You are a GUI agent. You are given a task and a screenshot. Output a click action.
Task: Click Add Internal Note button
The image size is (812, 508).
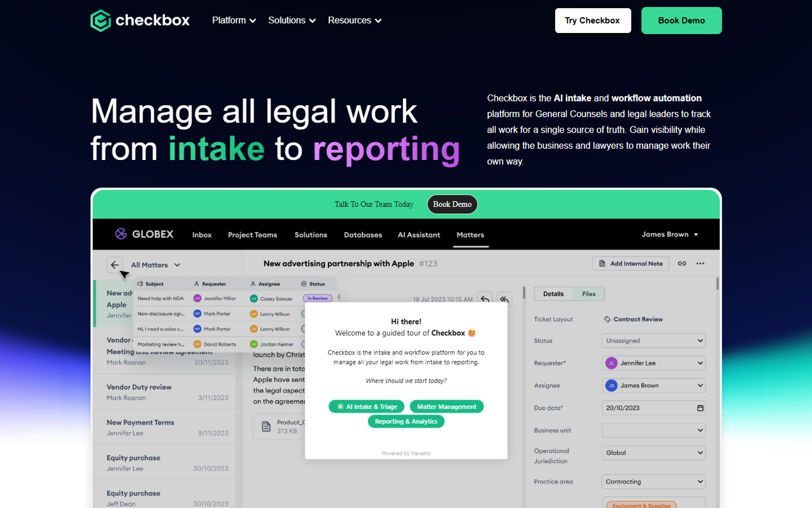click(630, 264)
